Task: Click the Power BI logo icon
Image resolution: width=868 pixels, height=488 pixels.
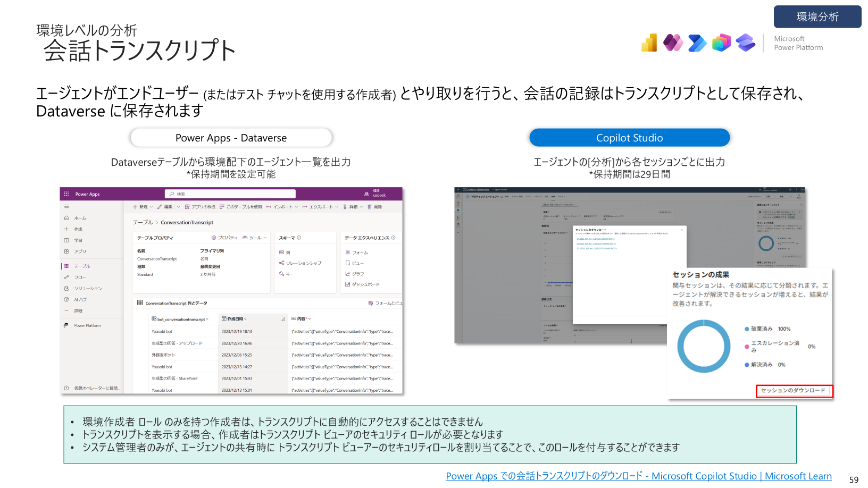Action: coord(649,43)
